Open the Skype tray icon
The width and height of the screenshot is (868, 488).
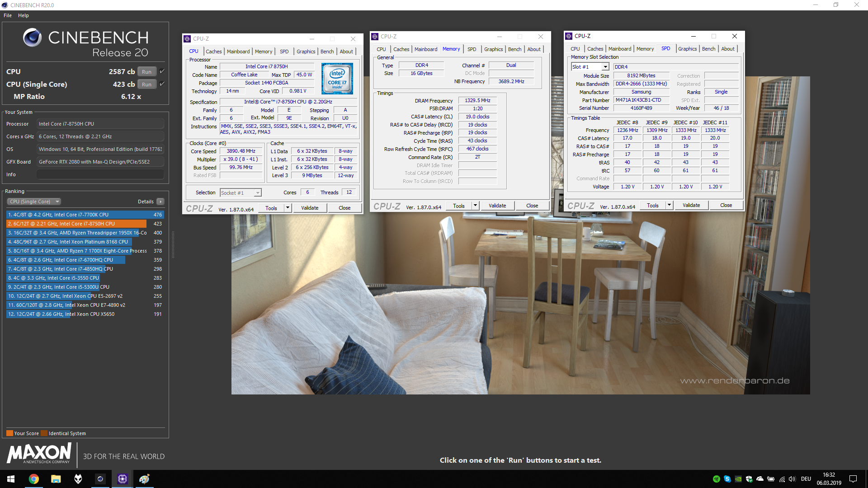tap(727, 479)
